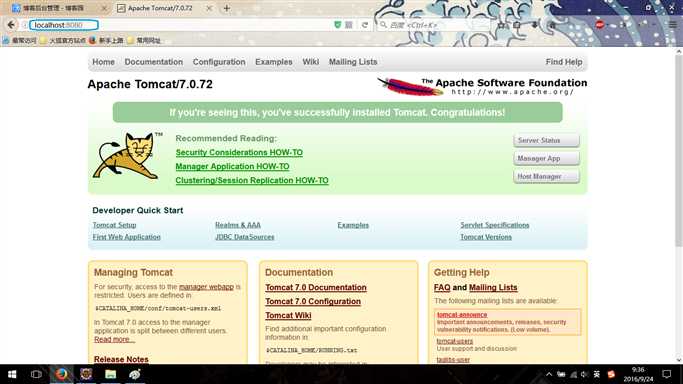The height and width of the screenshot is (384, 683).
Task: Click the Apache feather logo
Action: (409, 86)
